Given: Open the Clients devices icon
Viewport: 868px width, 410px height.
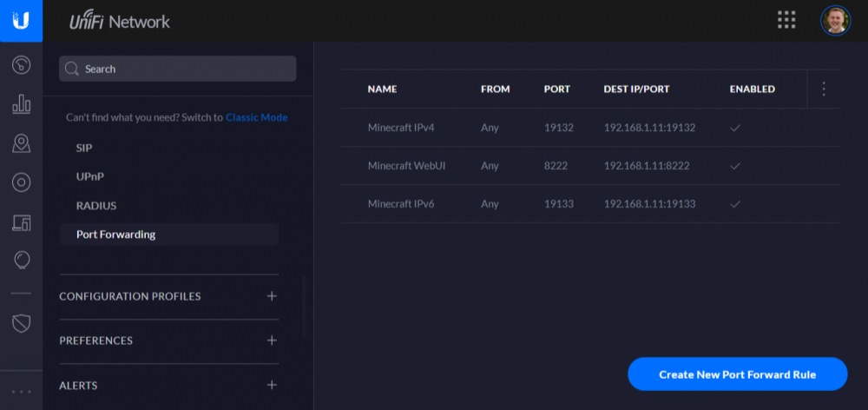Looking at the screenshot, I should 21,222.
